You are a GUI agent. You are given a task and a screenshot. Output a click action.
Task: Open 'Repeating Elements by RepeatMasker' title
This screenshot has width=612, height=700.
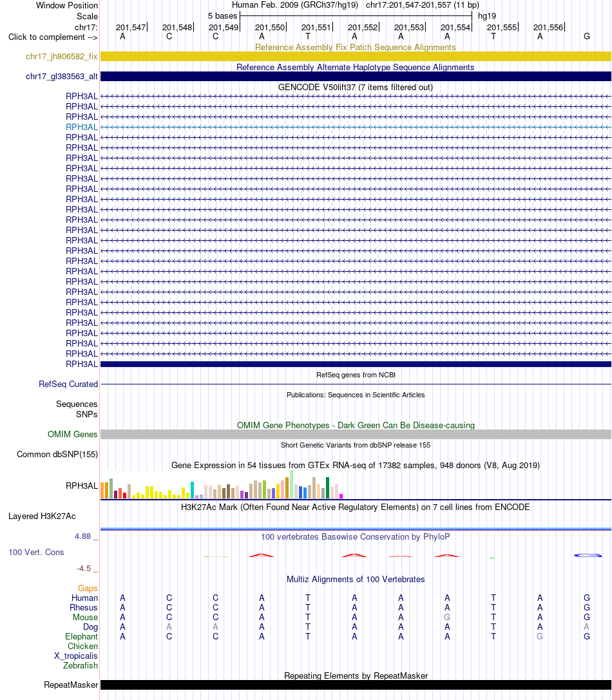click(356, 676)
